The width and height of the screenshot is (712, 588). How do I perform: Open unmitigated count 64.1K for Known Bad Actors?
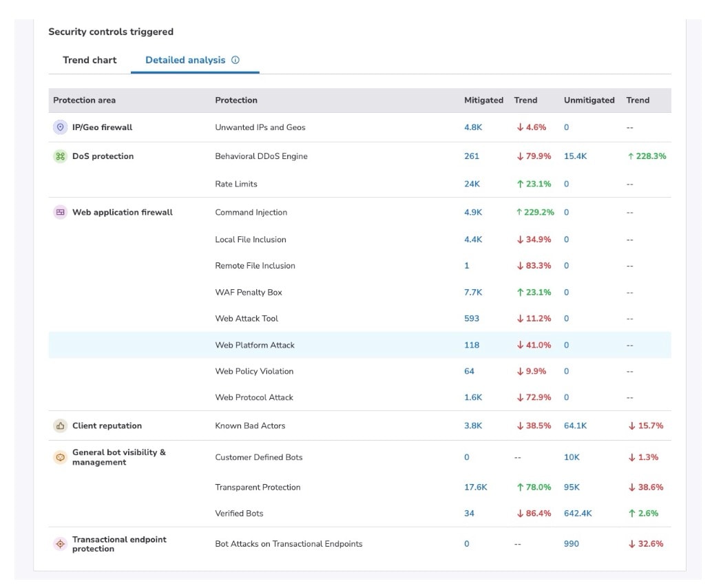tap(576, 426)
